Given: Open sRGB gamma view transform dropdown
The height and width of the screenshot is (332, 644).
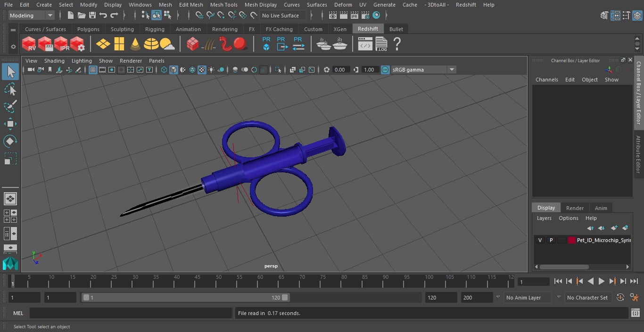Looking at the screenshot, I should (x=452, y=70).
